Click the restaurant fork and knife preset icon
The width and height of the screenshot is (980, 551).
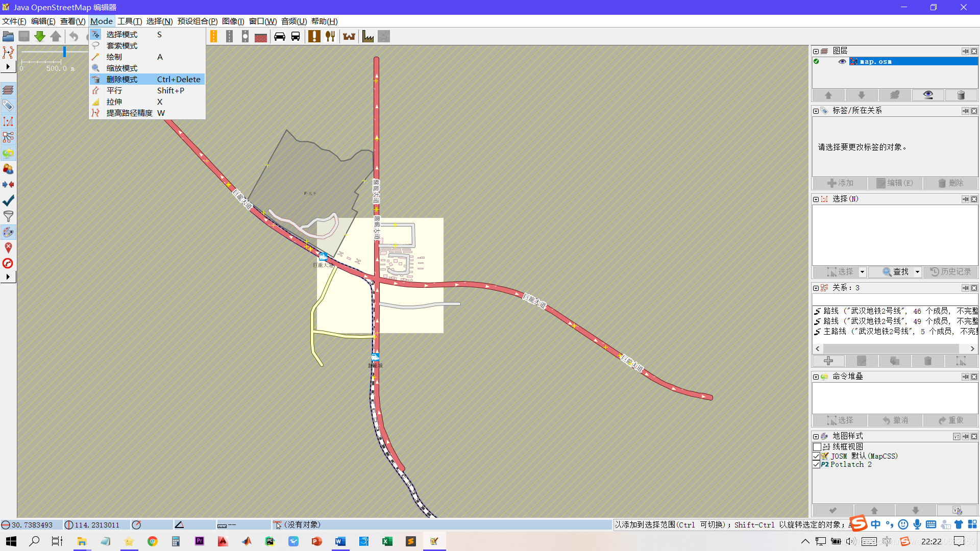coord(330,36)
